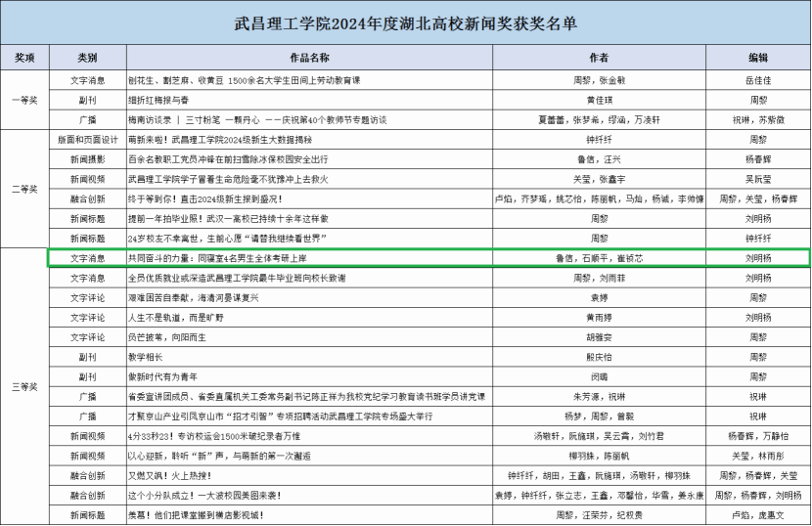
Task: Select the author cell '胡雅雯'
Action: click(599, 337)
